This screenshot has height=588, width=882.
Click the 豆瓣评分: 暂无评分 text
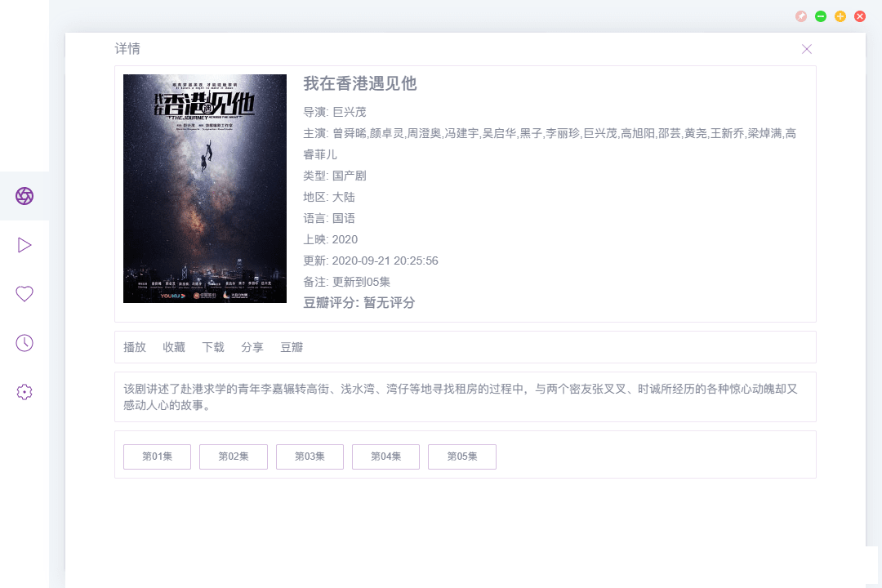pyautogui.click(x=359, y=303)
